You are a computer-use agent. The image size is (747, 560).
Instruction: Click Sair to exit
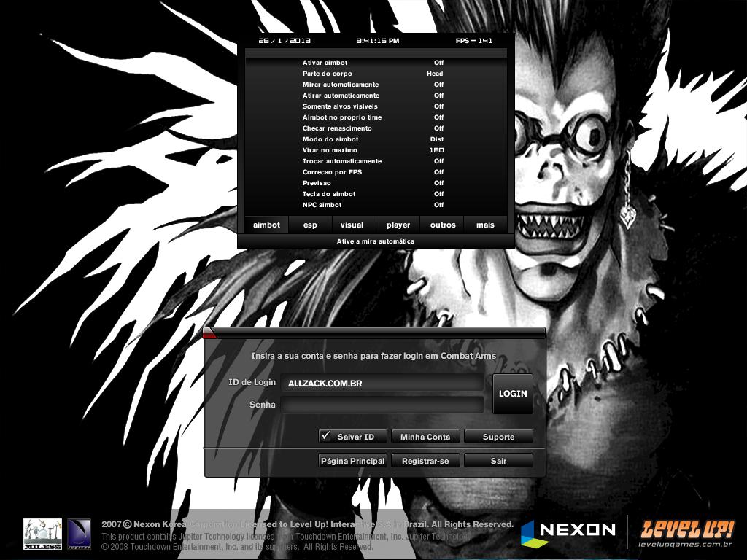(x=498, y=461)
